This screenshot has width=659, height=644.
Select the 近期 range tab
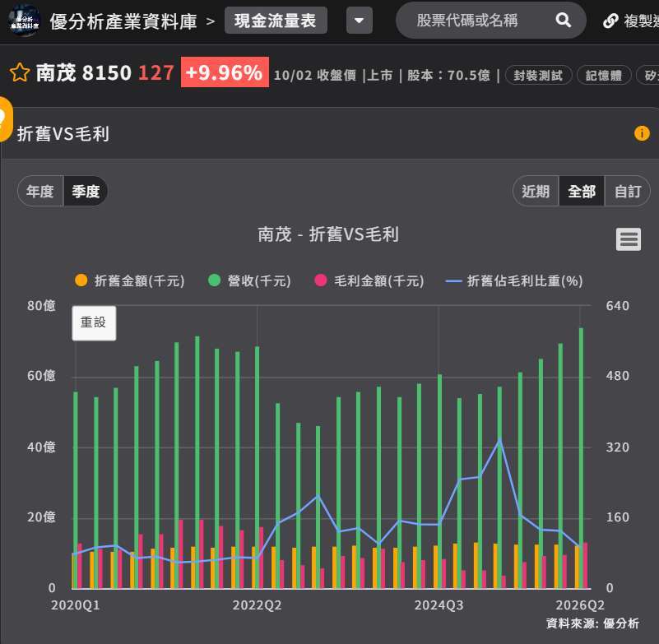tap(536, 191)
